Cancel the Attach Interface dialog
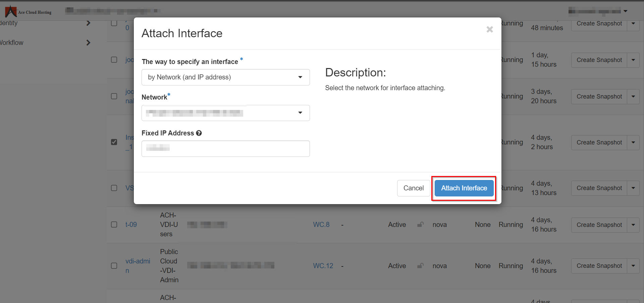This screenshot has width=644, height=303. 413,188
